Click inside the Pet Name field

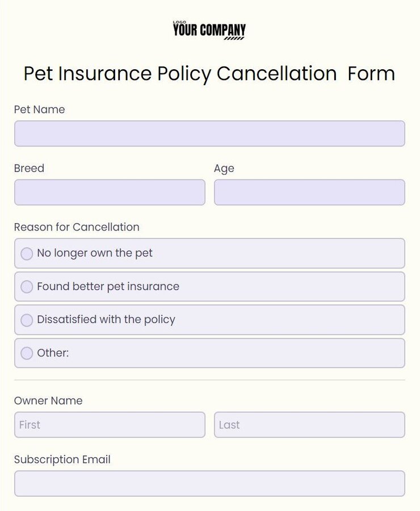click(209, 133)
